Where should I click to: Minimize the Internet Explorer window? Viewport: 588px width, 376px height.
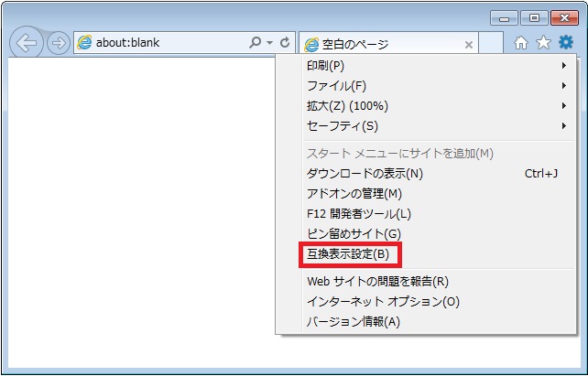[504, 18]
